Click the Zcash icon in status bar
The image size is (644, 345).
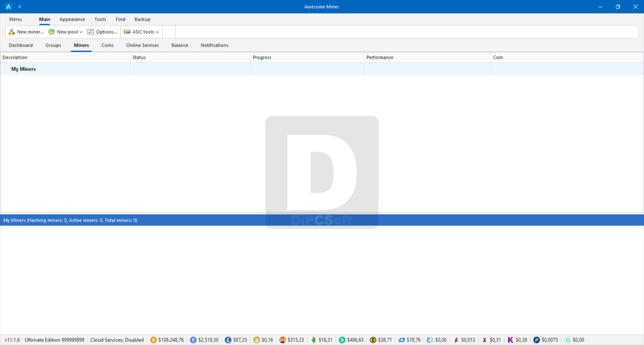click(x=373, y=340)
